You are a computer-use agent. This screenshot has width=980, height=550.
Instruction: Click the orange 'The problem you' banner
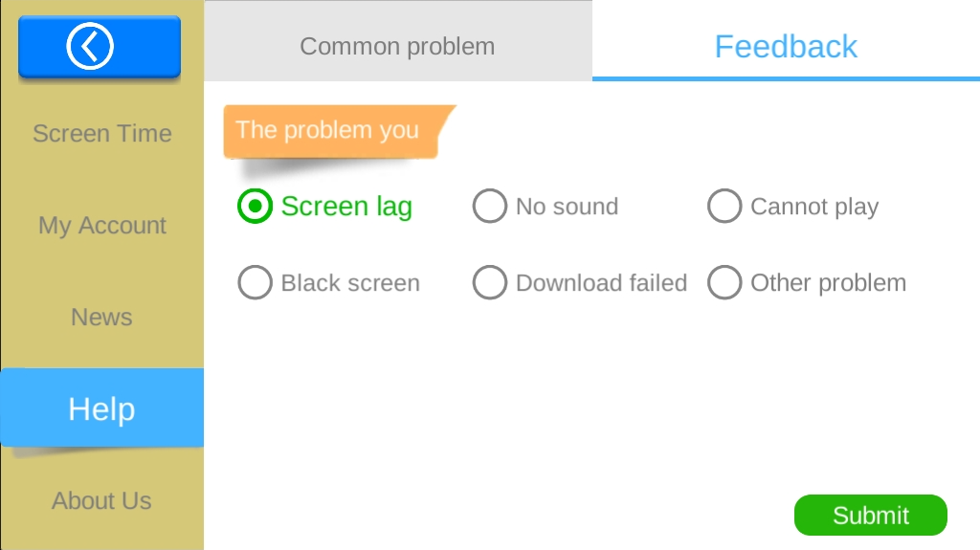click(340, 131)
